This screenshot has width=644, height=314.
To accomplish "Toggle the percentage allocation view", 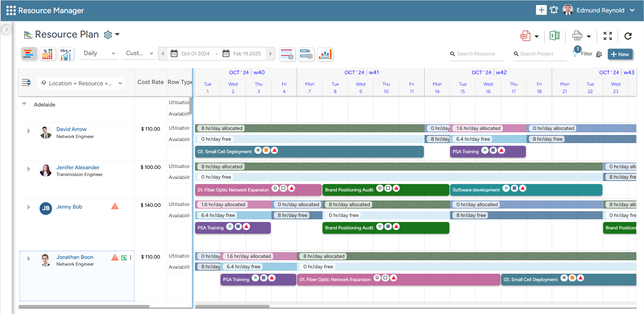I will pos(47,54).
